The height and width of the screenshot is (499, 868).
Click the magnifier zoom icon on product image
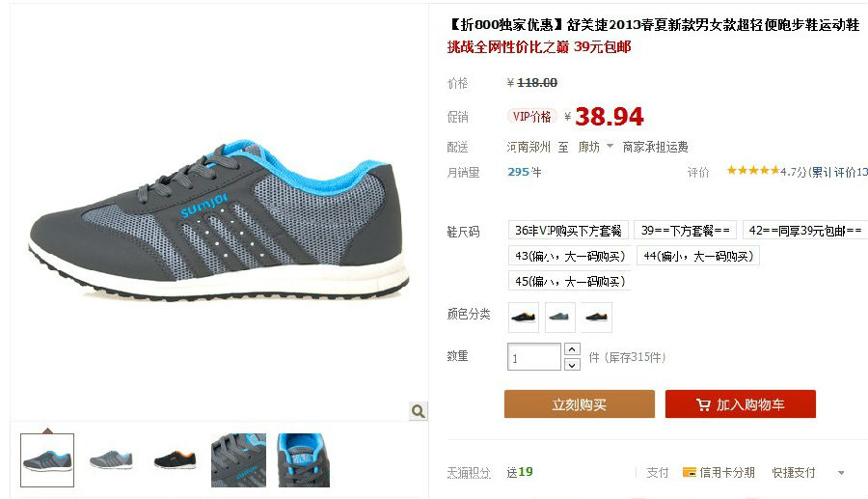pos(418,411)
